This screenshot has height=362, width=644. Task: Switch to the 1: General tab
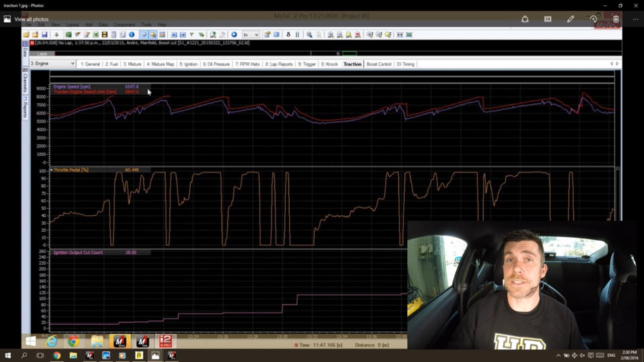coord(90,64)
